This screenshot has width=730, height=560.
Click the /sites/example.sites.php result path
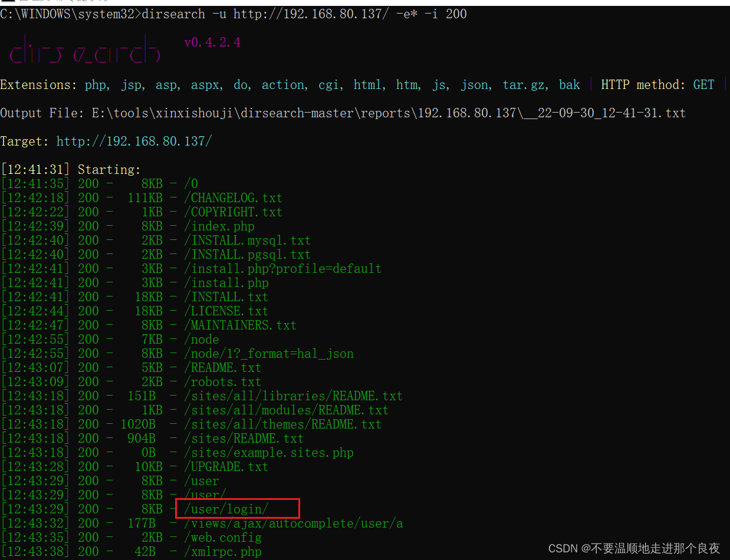coord(269,453)
